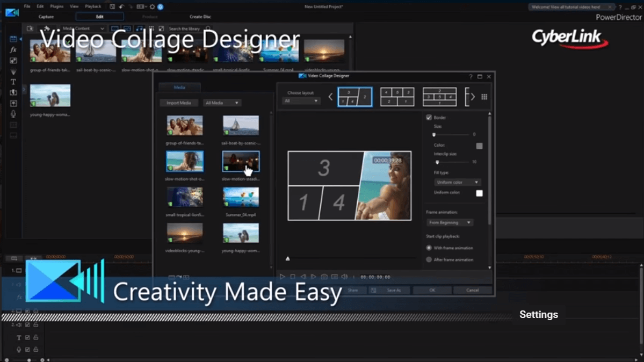
Task: Select the five-frame grid layout with frames 4 5 3
Action: coord(397,97)
